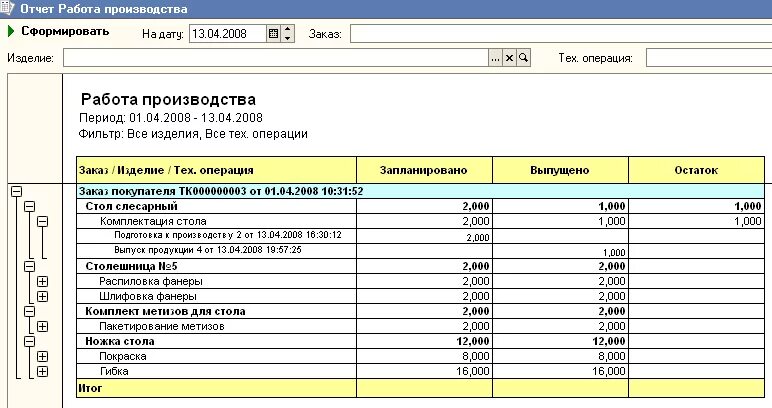Screen dimensions: 772x408
Task: Click the green play arrow next to Сформировать
Action: click(x=11, y=31)
